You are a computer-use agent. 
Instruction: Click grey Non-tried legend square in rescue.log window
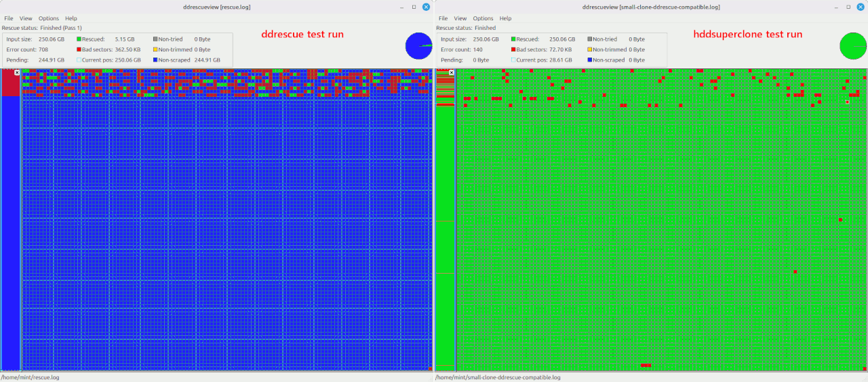(155, 39)
